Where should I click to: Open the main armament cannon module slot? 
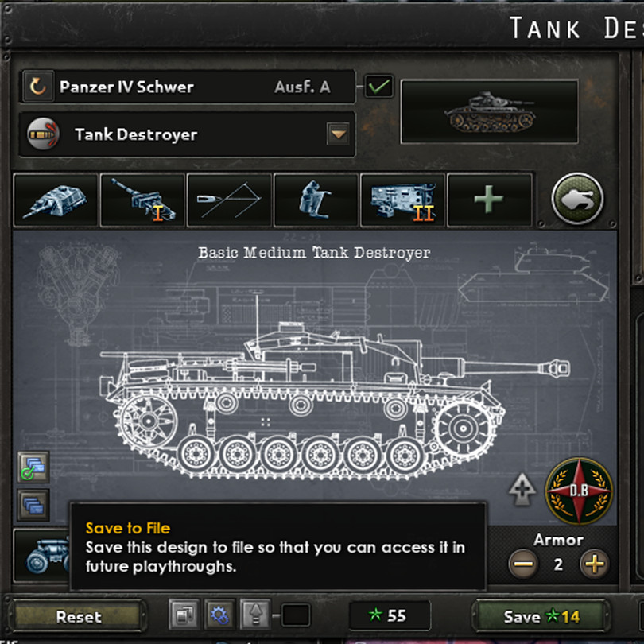(142, 200)
